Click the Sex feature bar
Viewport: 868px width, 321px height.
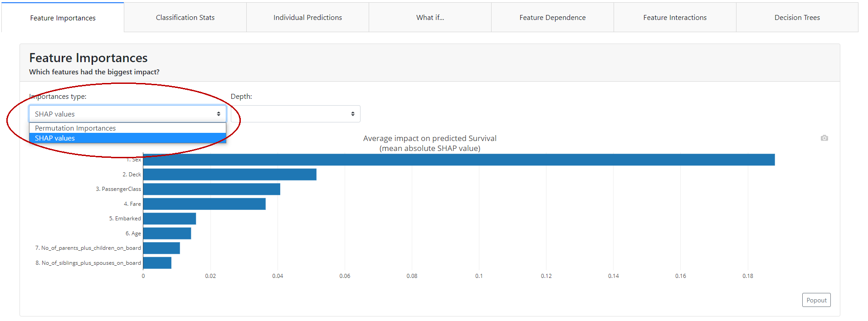458,160
